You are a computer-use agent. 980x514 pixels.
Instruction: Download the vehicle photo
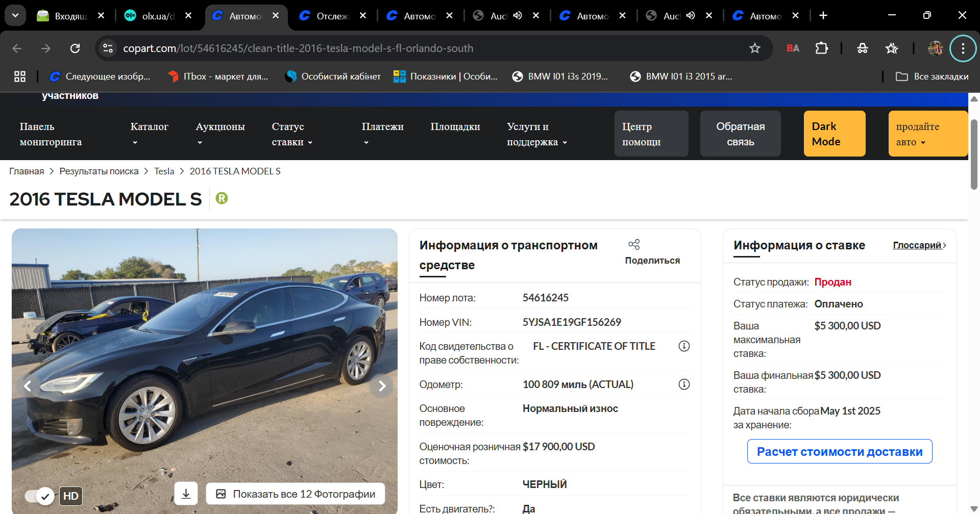pos(186,494)
